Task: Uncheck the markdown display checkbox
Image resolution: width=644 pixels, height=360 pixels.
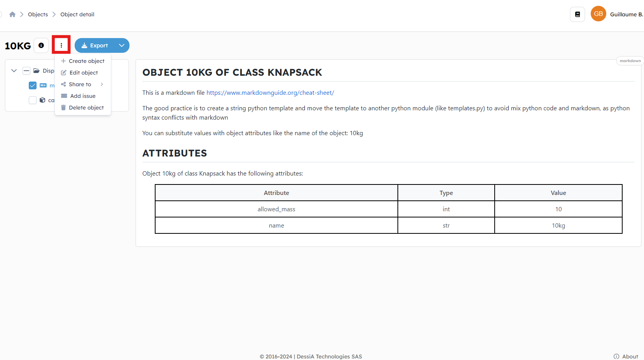Action: tap(33, 85)
